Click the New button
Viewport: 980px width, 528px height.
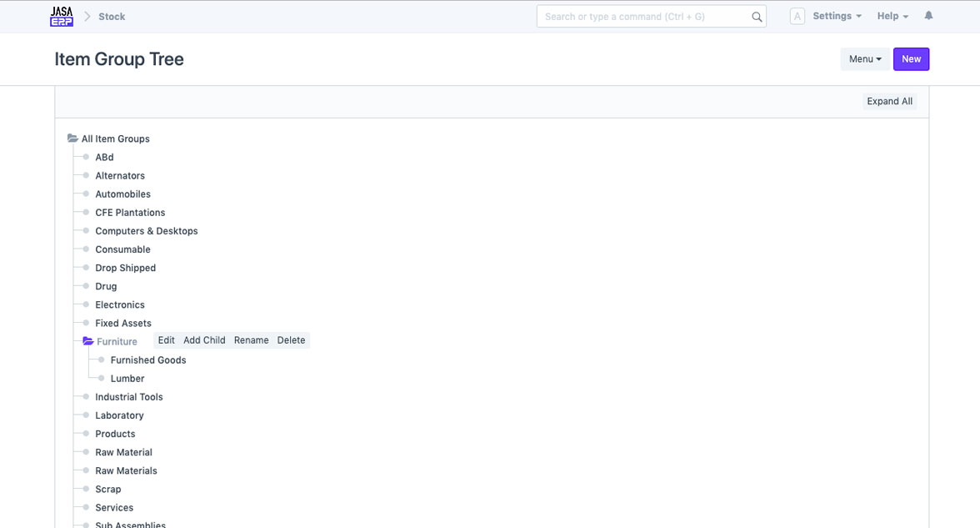click(x=911, y=59)
